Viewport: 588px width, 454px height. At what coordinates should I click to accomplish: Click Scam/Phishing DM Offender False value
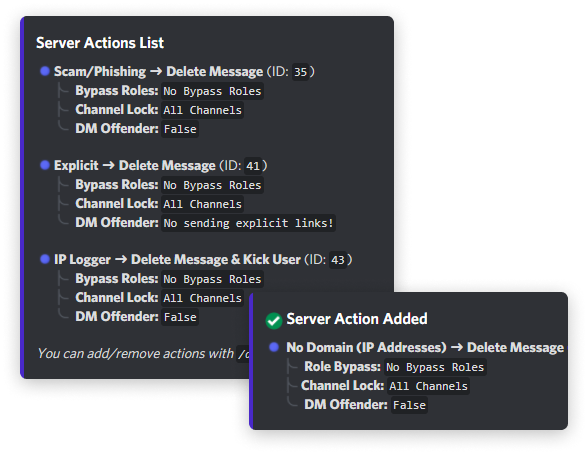(x=180, y=129)
